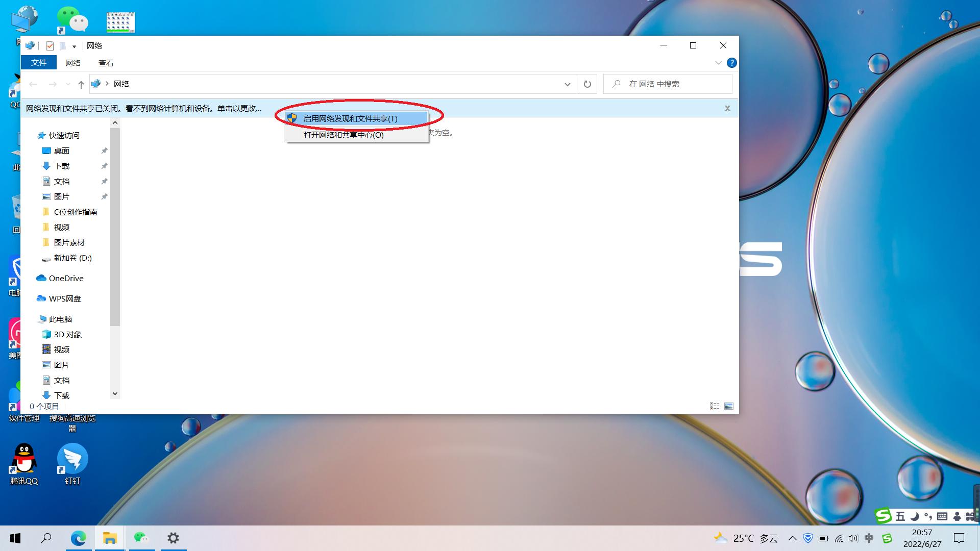980x551 pixels.
Task: Switch to details list view
Action: [715, 406]
